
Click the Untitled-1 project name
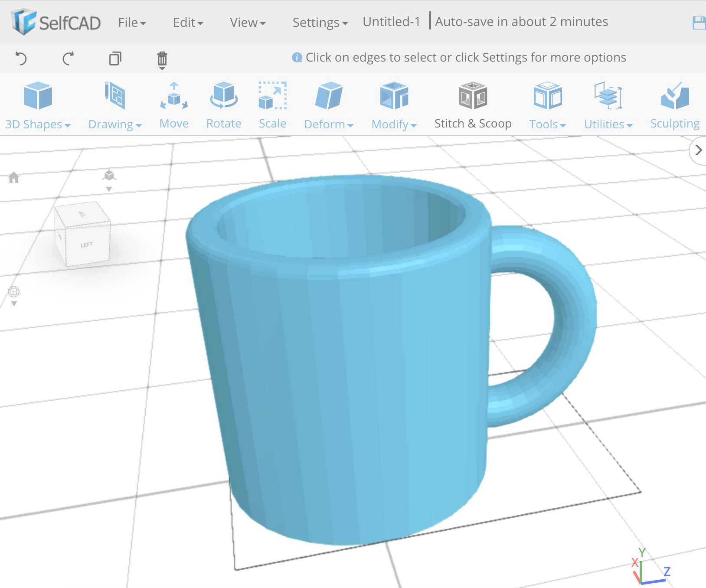(391, 21)
